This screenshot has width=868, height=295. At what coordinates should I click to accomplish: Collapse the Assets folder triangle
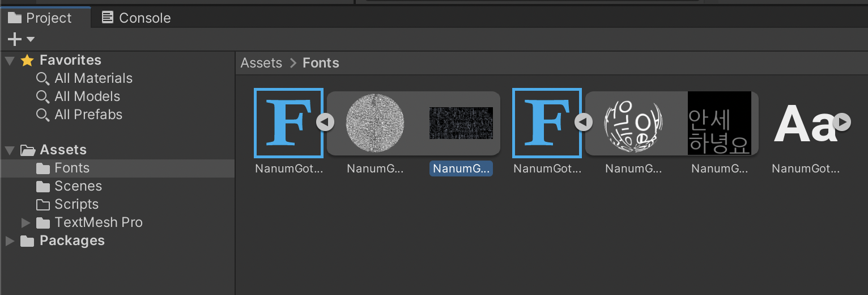coord(10,150)
